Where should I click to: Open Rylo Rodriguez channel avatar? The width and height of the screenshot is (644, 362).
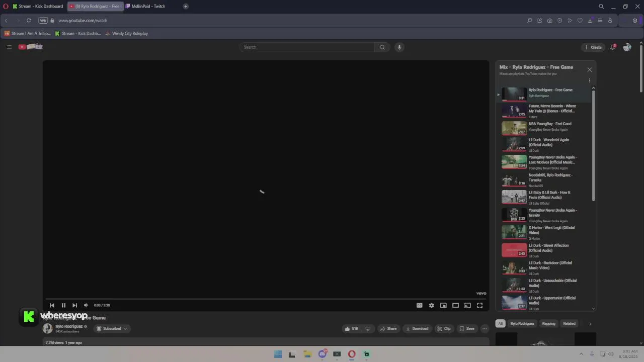pos(47,328)
